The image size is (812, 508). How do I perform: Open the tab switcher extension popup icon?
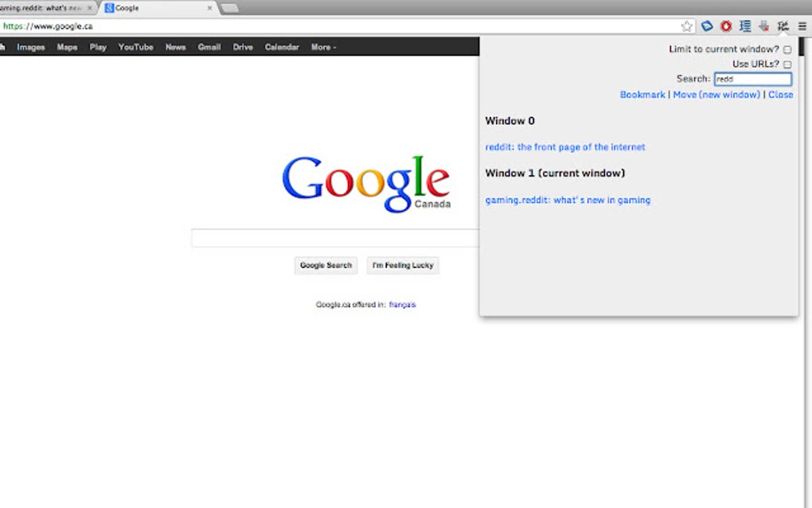[782, 25]
